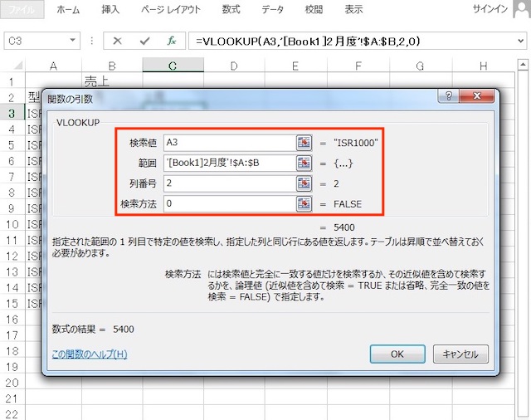Collapse dialog via 列番号 range selector icon
This screenshot has width=531, height=420.
tap(304, 183)
